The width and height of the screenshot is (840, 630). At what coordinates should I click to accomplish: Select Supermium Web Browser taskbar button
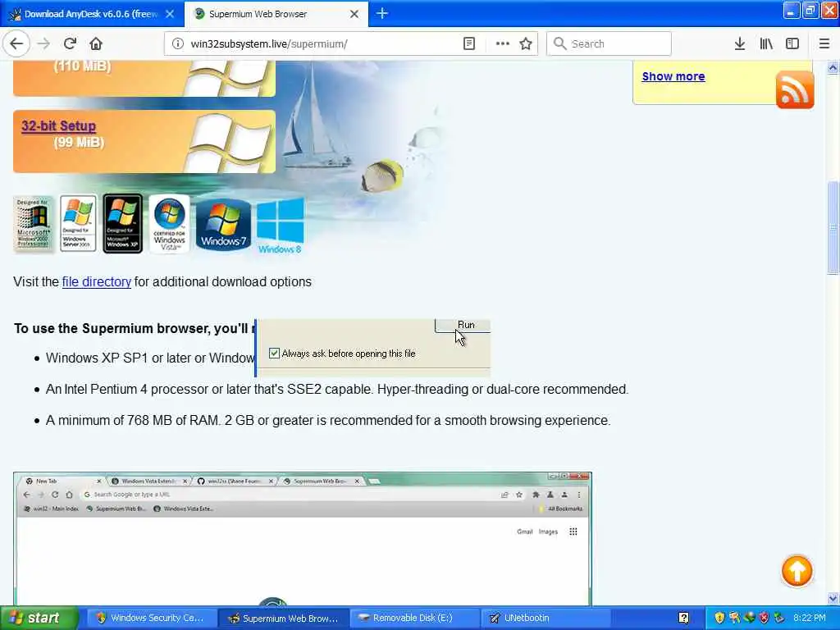point(283,618)
